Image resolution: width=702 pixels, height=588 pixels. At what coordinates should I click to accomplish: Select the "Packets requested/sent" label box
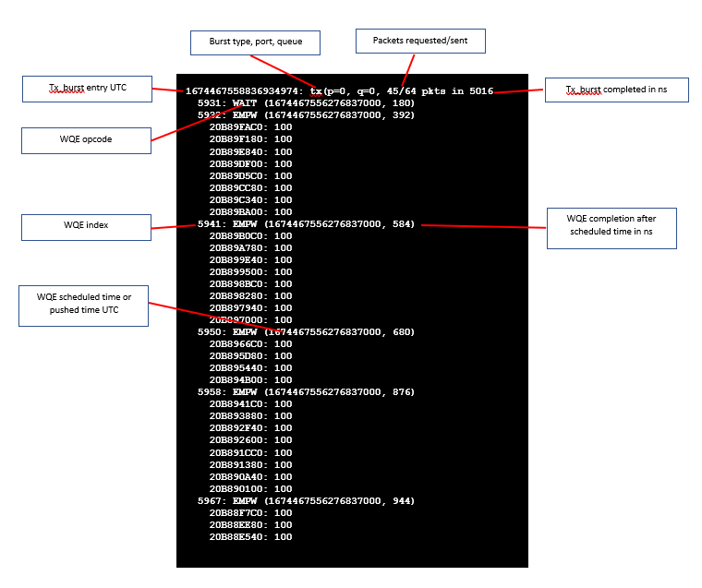pyautogui.click(x=420, y=41)
